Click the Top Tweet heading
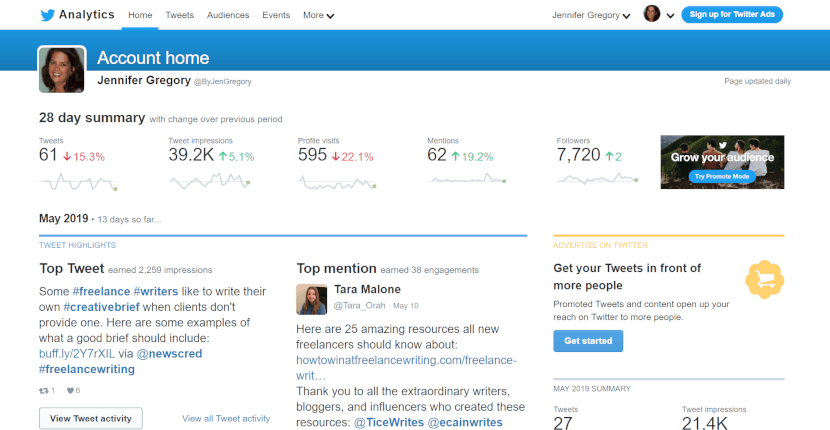The height and width of the screenshot is (430, 830). click(x=71, y=268)
